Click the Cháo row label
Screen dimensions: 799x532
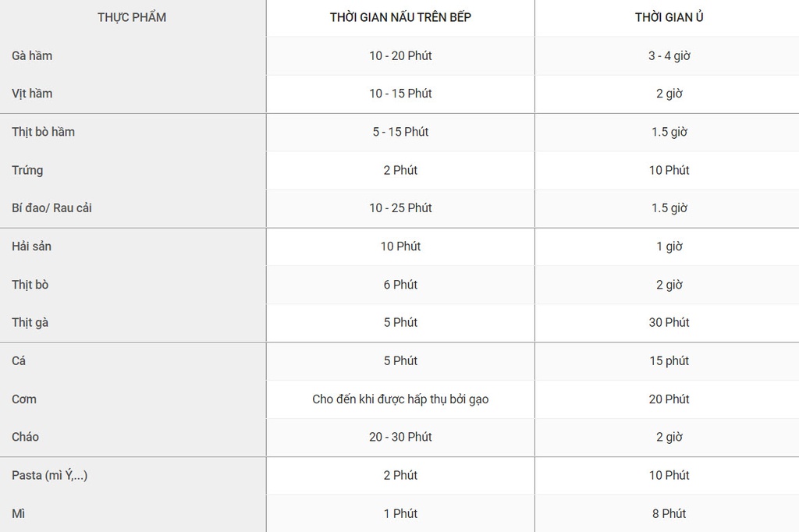click(26, 437)
